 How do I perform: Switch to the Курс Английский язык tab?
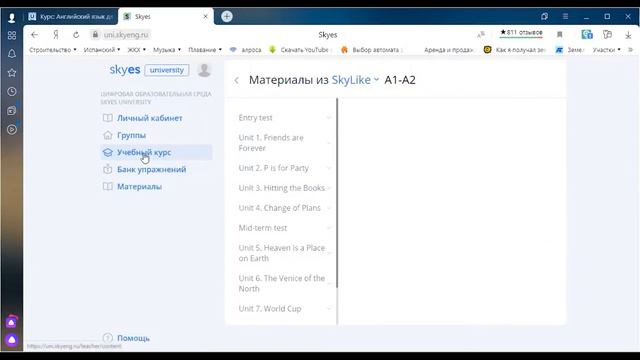tap(70, 16)
